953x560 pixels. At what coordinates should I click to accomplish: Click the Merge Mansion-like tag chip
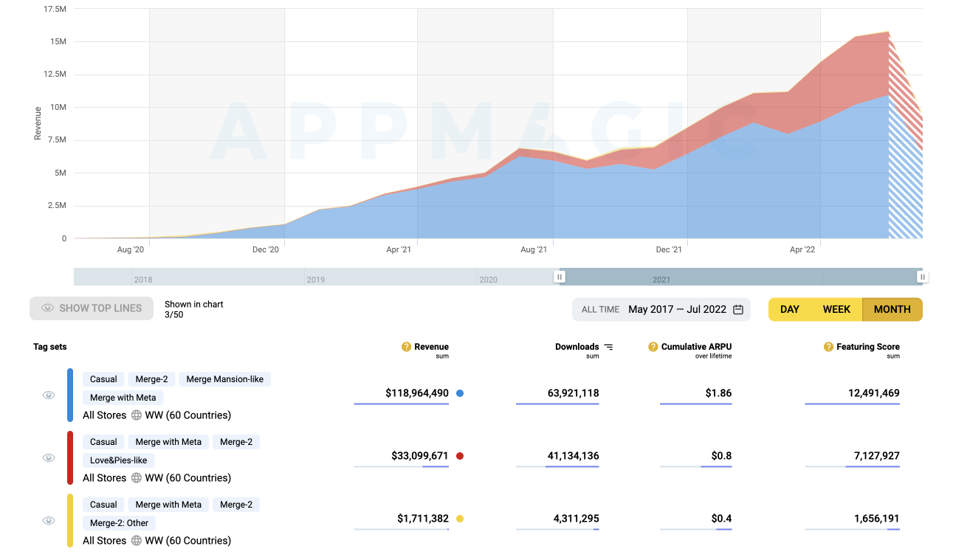pos(224,379)
